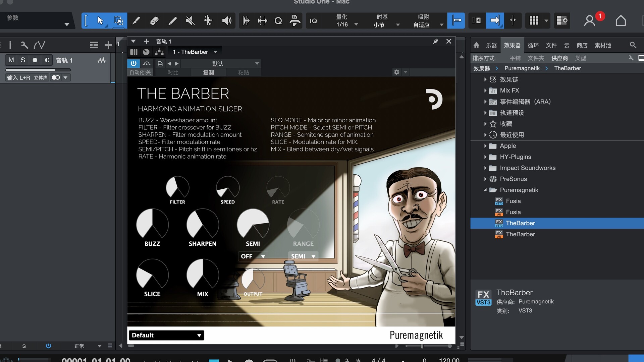Toggle autoscroll arrow button

(495, 21)
